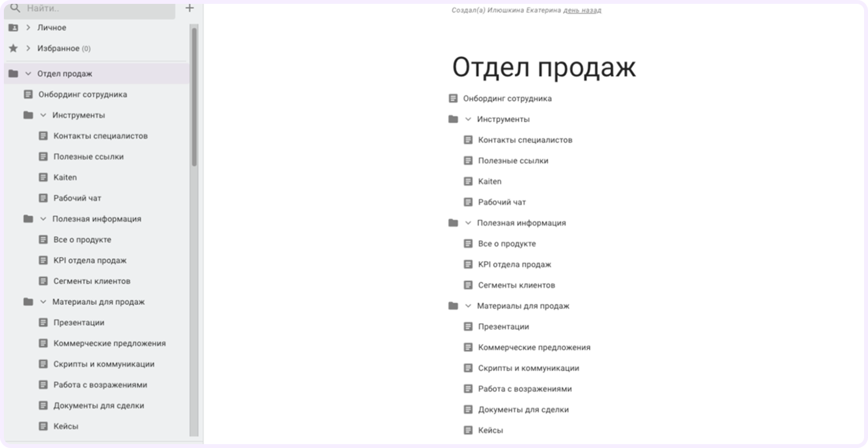Click the Инструменты folder icon in main content
This screenshot has width=868, height=448.
[x=453, y=119]
